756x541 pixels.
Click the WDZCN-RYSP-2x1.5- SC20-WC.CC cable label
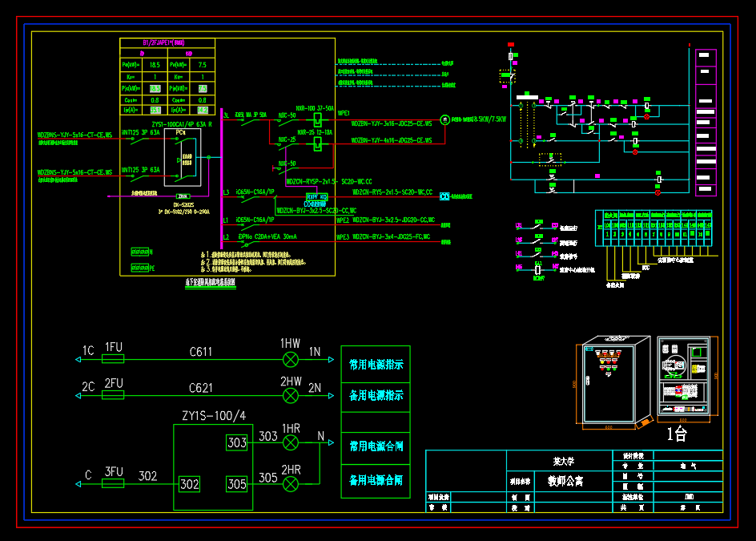[329, 181]
